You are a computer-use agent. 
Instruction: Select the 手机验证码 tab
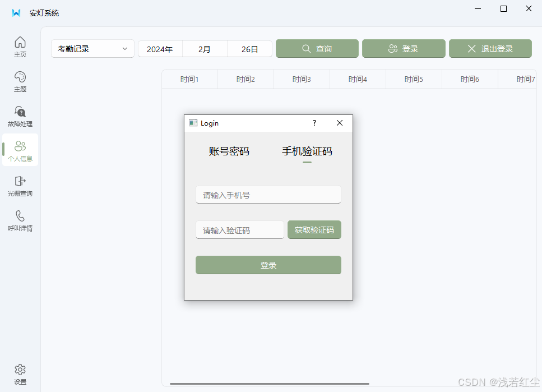tap(307, 151)
